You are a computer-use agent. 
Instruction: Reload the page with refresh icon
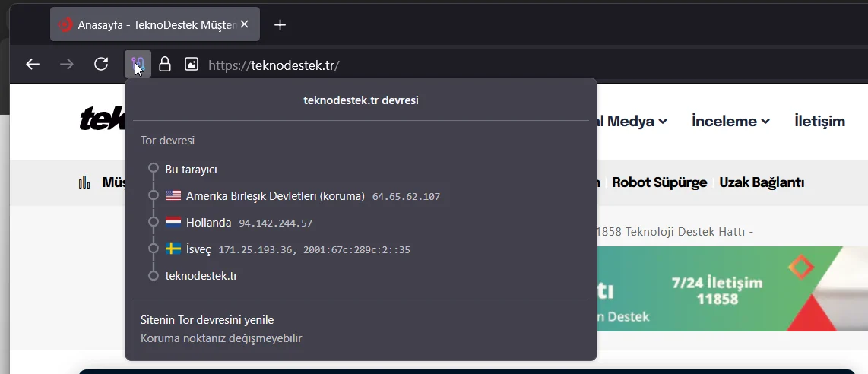[101, 65]
